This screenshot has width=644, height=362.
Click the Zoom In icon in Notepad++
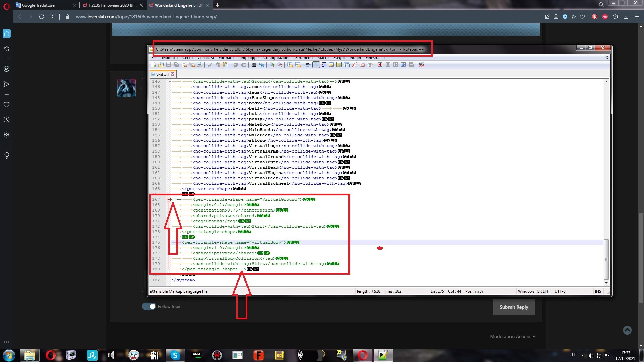(272, 65)
